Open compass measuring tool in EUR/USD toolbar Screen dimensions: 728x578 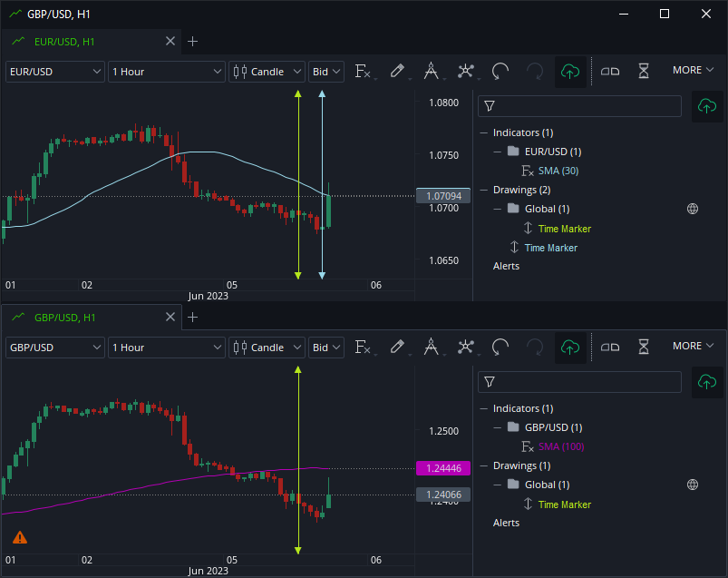(x=431, y=71)
